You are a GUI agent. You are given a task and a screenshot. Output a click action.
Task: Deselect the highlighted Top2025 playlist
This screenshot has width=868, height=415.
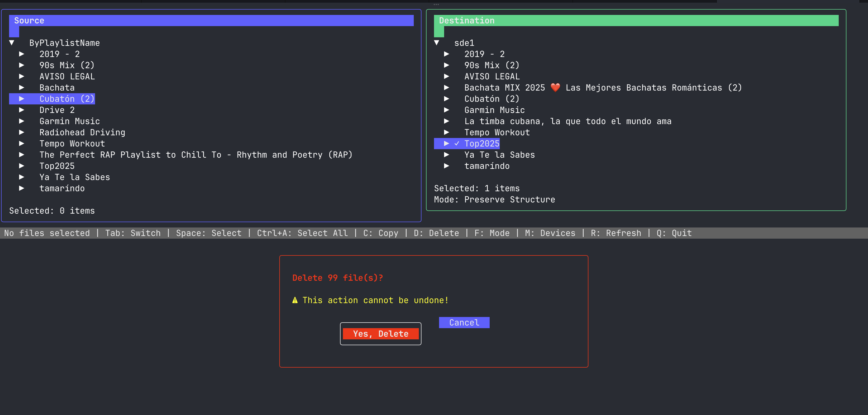[481, 143]
